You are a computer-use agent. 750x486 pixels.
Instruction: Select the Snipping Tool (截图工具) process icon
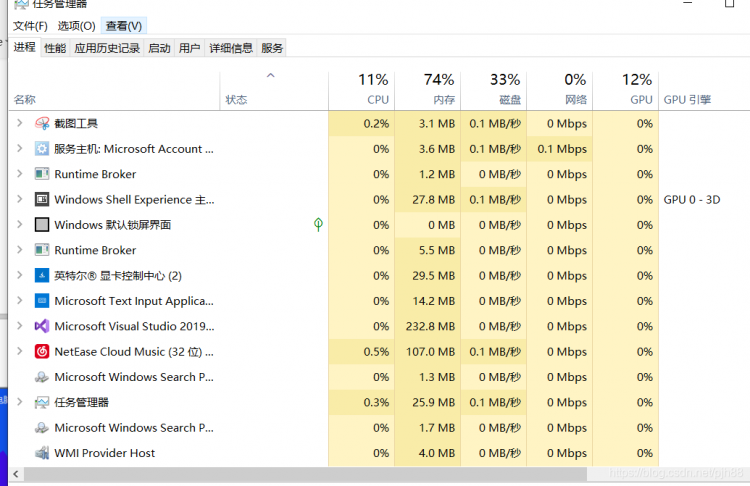(x=42, y=123)
